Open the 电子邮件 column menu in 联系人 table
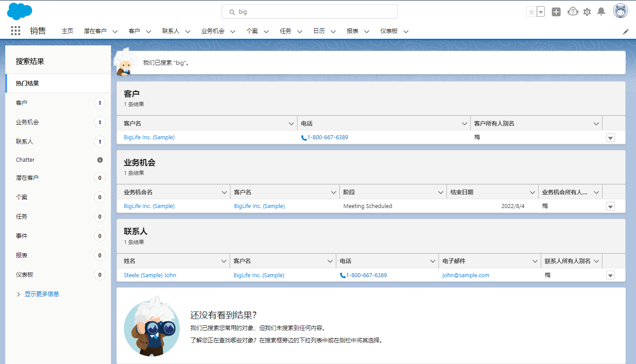The width and height of the screenshot is (636, 364). pyautogui.click(x=535, y=261)
